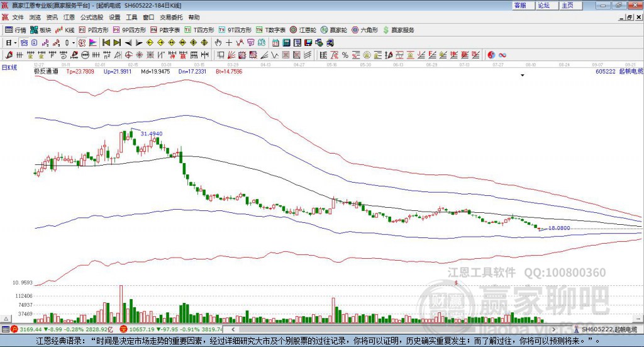644x347 pixels.
Task: Open the 帮助 menu
Action: tap(194, 17)
